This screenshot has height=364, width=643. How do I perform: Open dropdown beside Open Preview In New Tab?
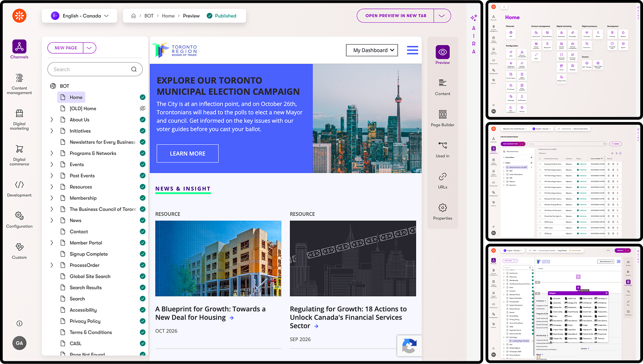[442, 16]
